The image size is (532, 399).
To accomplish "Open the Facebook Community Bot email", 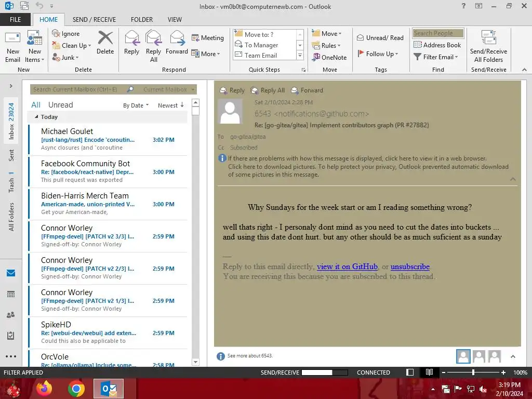I will click(108, 171).
